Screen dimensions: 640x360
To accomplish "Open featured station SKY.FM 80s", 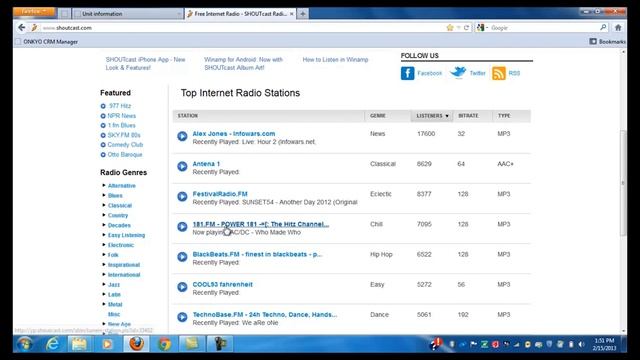I will pyautogui.click(x=124, y=135).
